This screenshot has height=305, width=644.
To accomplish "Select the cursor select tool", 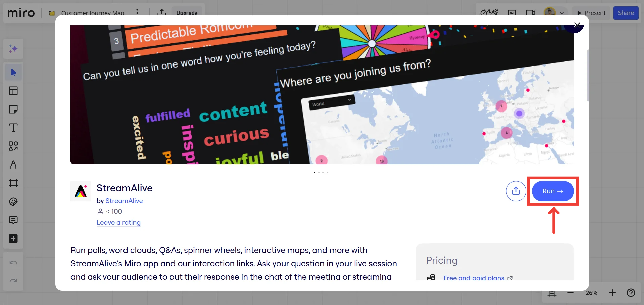I will pyautogui.click(x=13, y=72).
